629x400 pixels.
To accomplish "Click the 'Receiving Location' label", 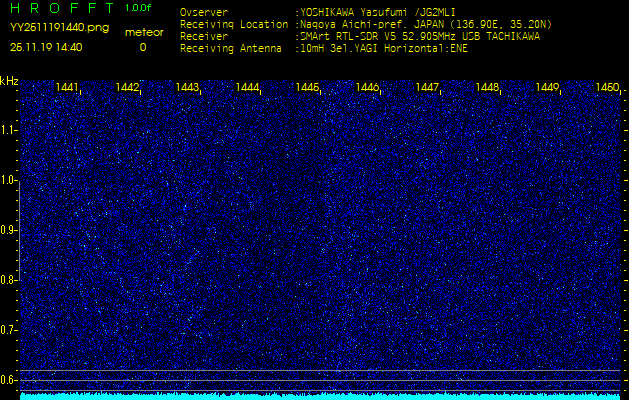I will tap(234, 24).
